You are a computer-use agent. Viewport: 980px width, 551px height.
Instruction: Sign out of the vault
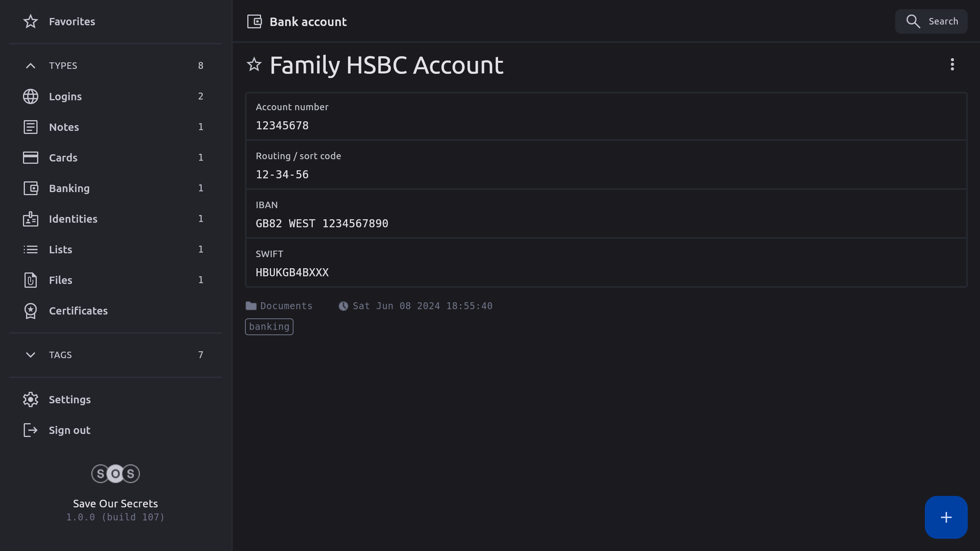70,430
